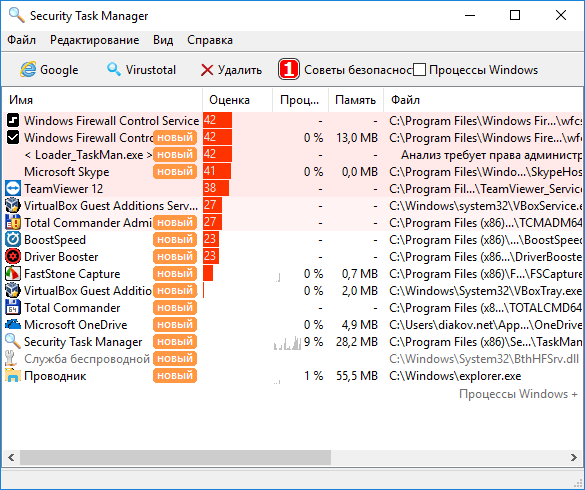Viewport: 585px width, 490px height.
Task: Click the Удалить (delete) button
Action: pyautogui.click(x=231, y=70)
